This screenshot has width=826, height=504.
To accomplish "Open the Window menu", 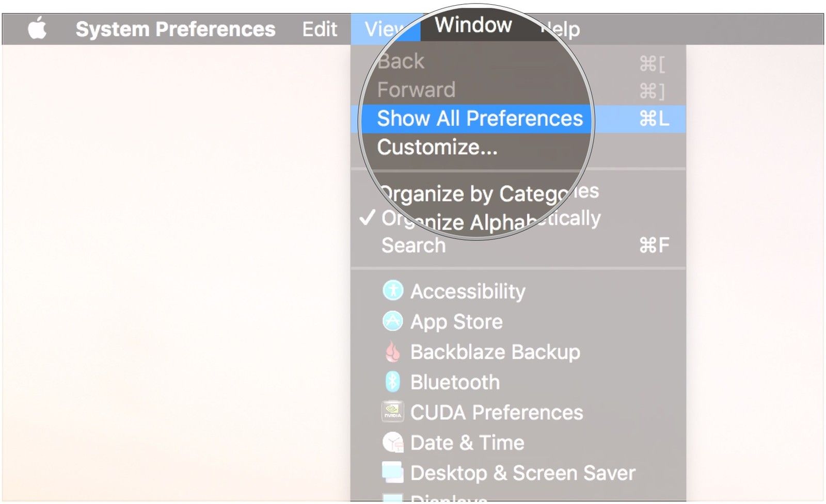I will point(473,25).
